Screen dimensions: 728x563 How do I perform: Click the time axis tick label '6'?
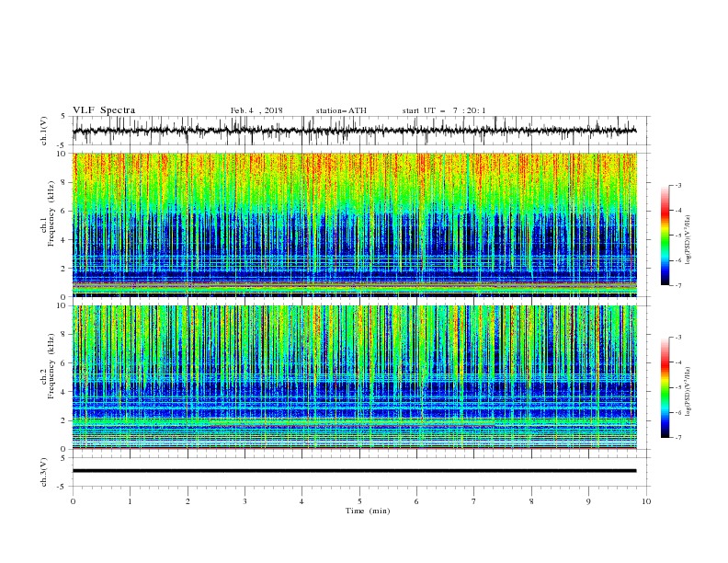click(x=416, y=501)
